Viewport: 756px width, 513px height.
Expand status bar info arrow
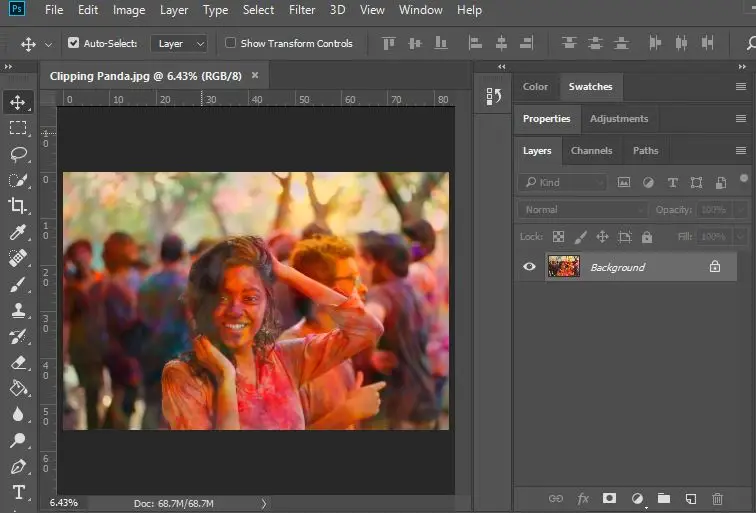click(264, 504)
